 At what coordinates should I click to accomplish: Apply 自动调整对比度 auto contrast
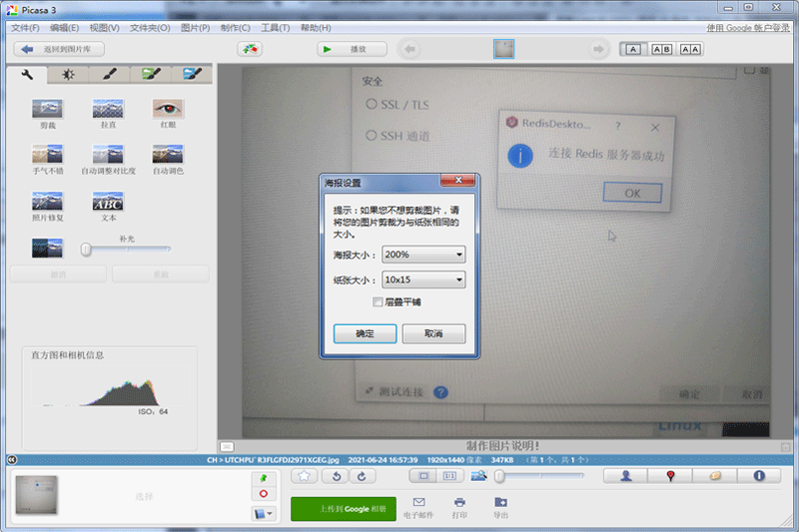tap(108, 155)
